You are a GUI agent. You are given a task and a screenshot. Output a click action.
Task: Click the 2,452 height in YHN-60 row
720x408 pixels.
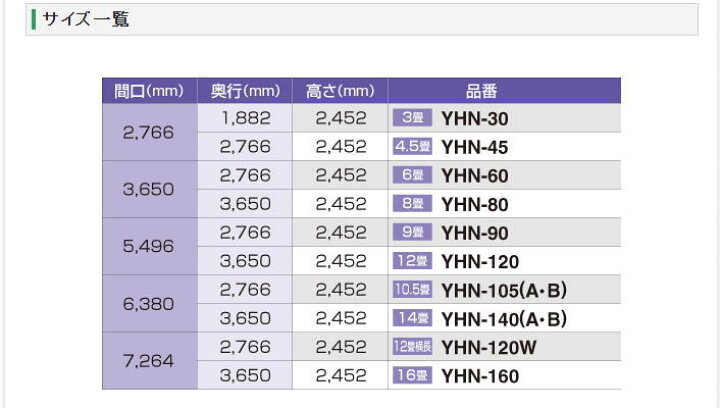[x=341, y=175]
